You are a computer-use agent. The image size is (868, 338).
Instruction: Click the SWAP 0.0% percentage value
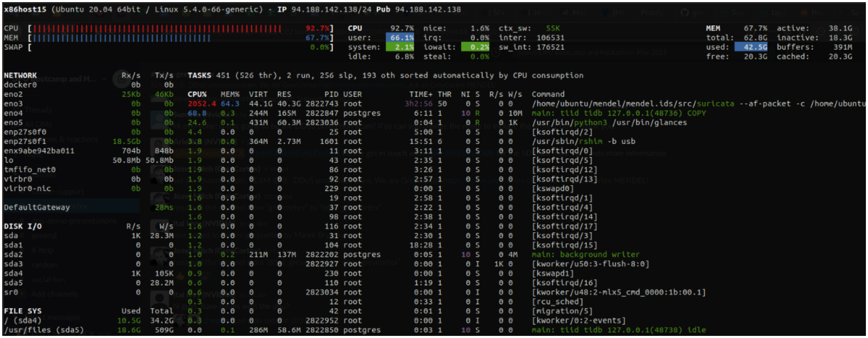click(319, 47)
